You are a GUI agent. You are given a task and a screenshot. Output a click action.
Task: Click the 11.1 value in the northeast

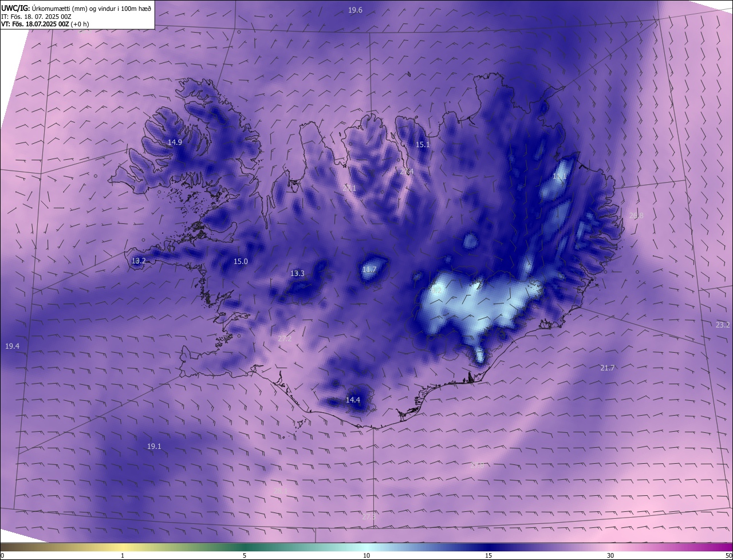coord(559,177)
